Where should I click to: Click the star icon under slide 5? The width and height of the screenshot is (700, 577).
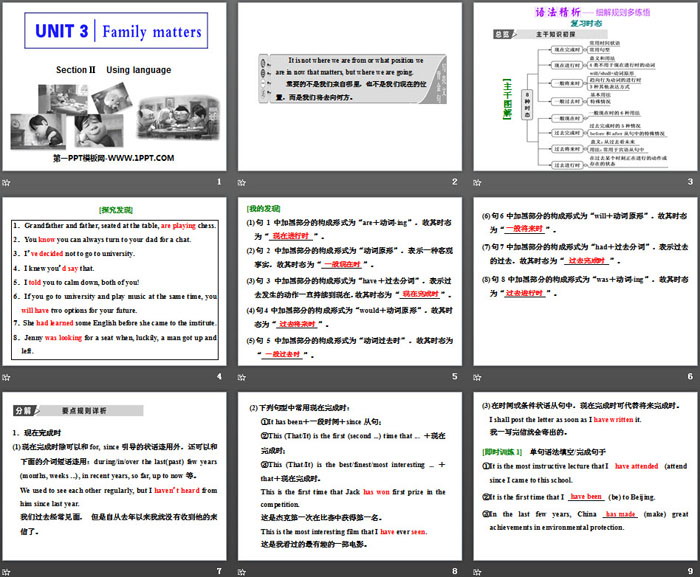(x=241, y=376)
